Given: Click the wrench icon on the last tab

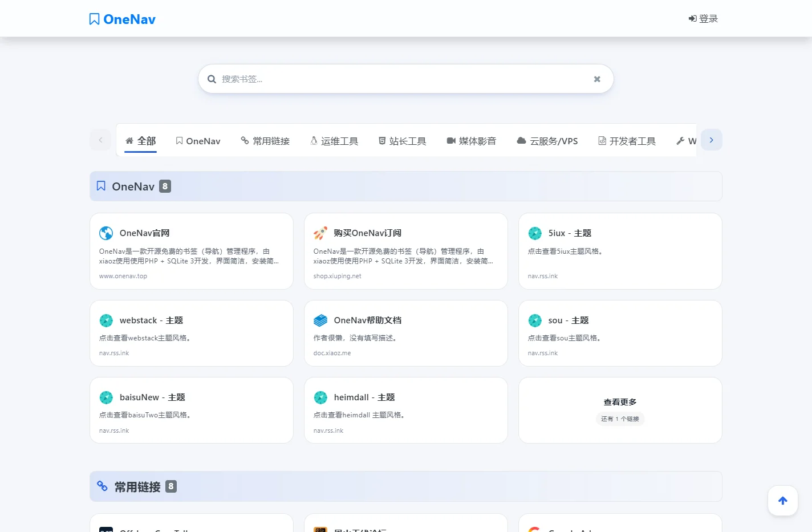Looking at the screenshot, I should (x=680, y=141).
